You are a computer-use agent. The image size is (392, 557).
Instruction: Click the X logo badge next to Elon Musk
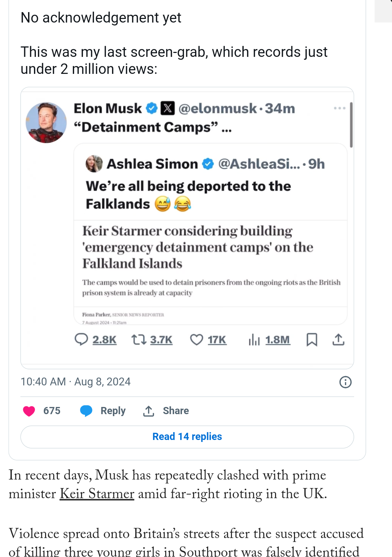click(x=168, y=108)
